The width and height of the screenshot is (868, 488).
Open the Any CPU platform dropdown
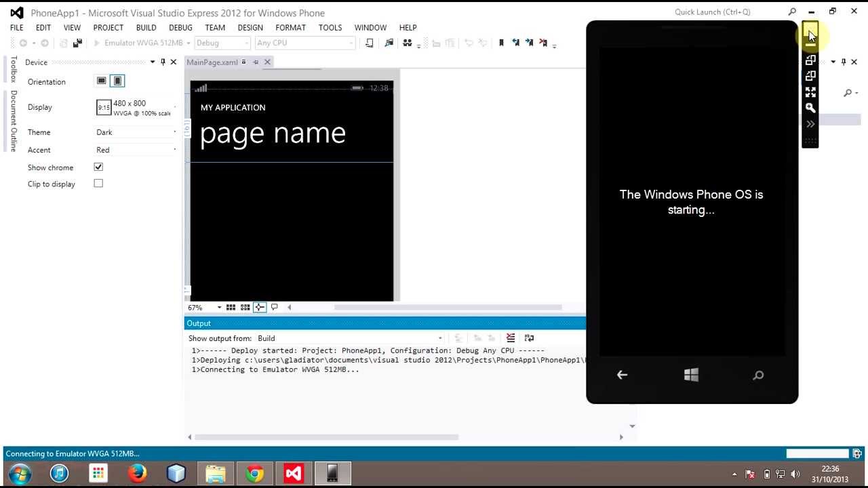tap(305, 43)
